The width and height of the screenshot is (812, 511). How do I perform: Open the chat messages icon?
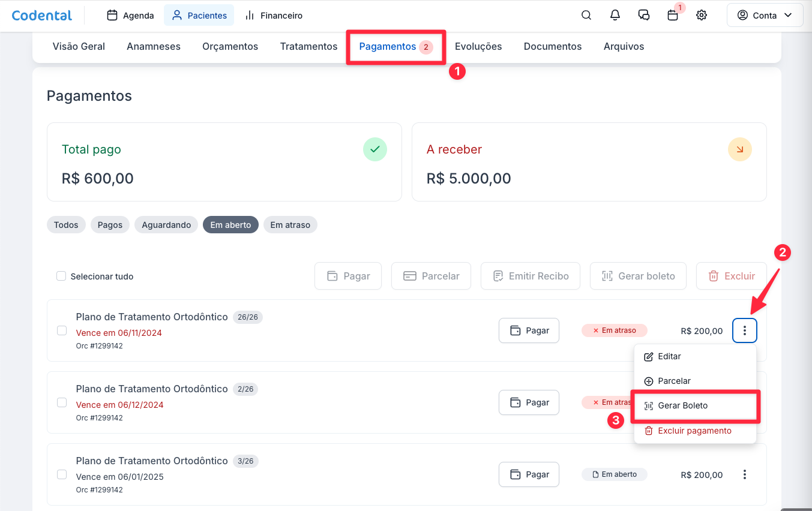tap(644, 16)
